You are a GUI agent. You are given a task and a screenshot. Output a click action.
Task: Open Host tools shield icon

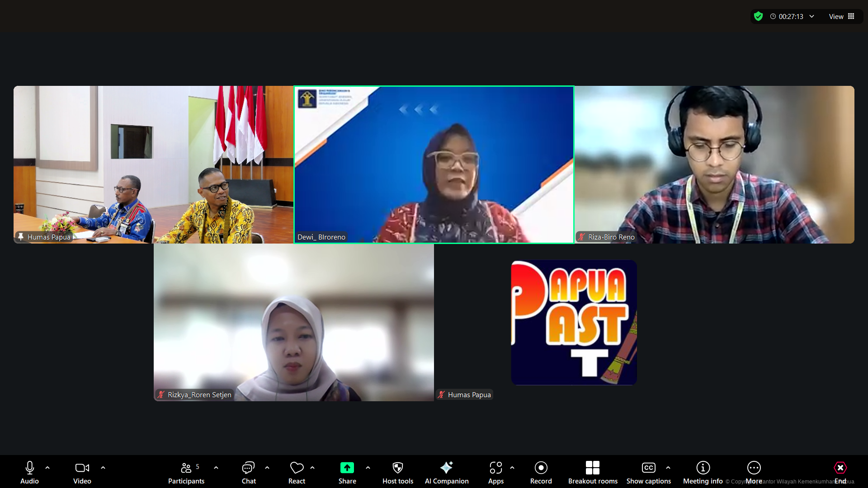click(x=397, y=468)
